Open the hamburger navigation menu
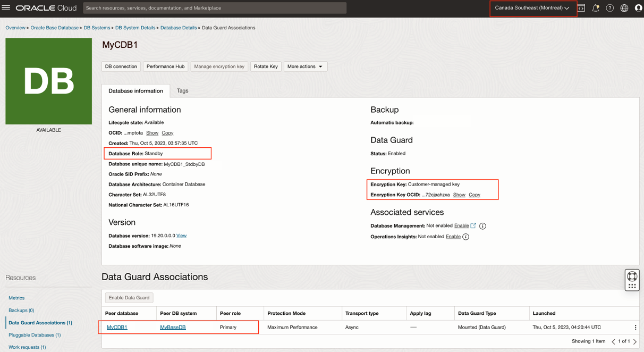The width and height of the screenshot is (644, 352). click(x=6, y=8)
